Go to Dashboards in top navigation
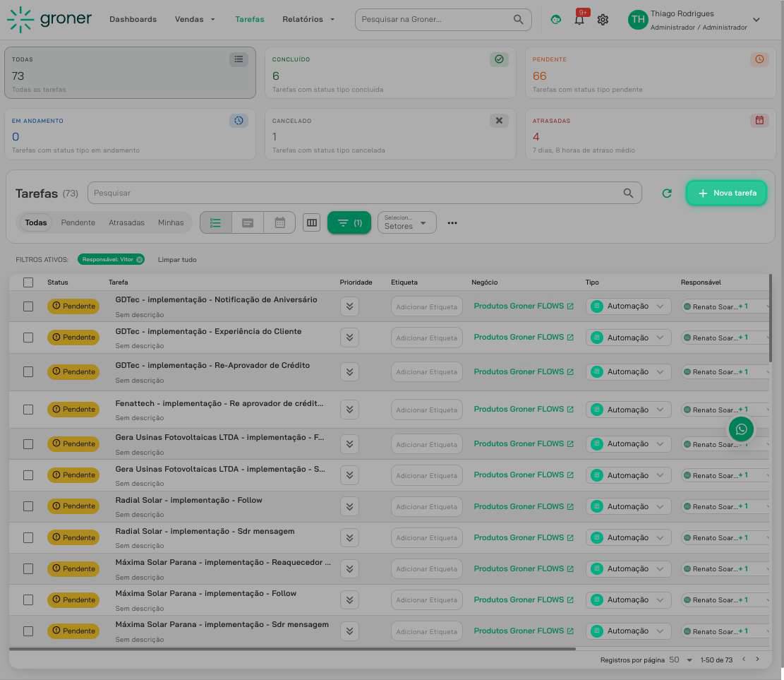The height and width of the screenshot is (680, 784). click(133, 19)
